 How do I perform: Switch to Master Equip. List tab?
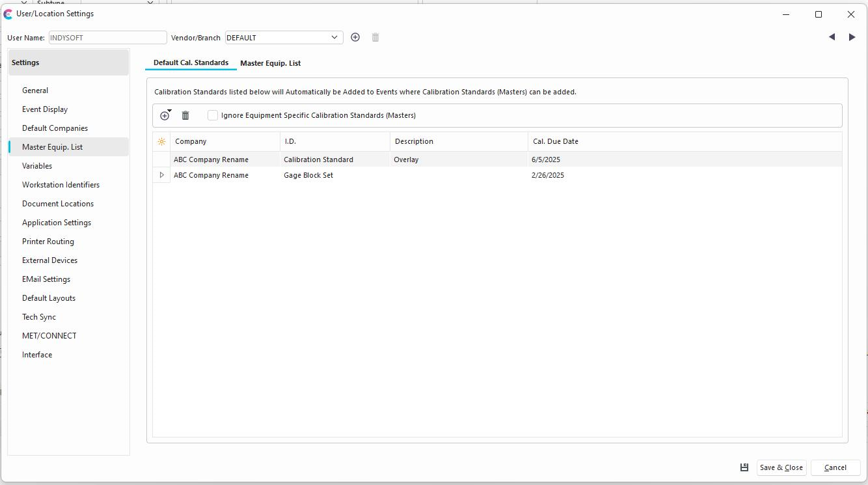270,63
